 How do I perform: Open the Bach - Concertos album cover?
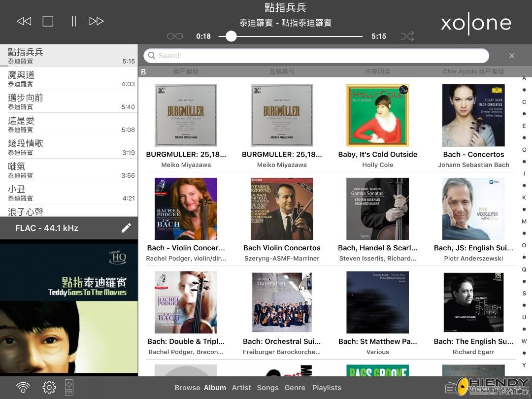click(473, 115)
